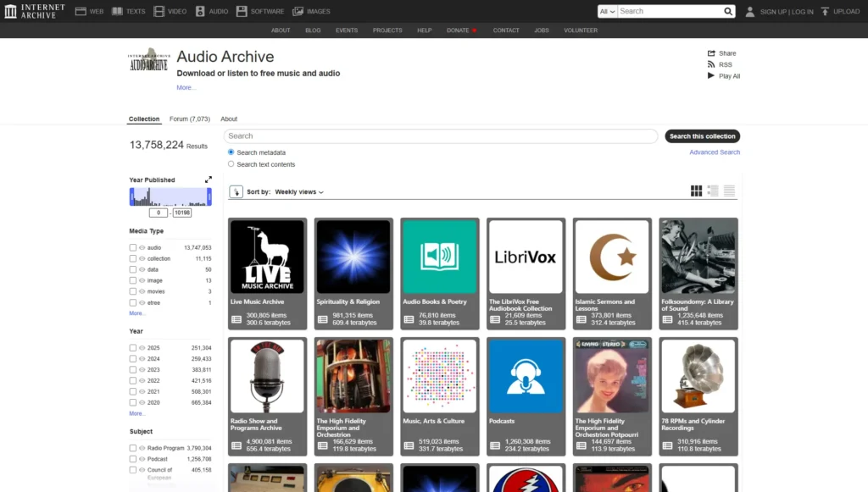Screen dimensions: 868x492
Task: Click the magnifier search icon in top bar
Action: [728, 11]
